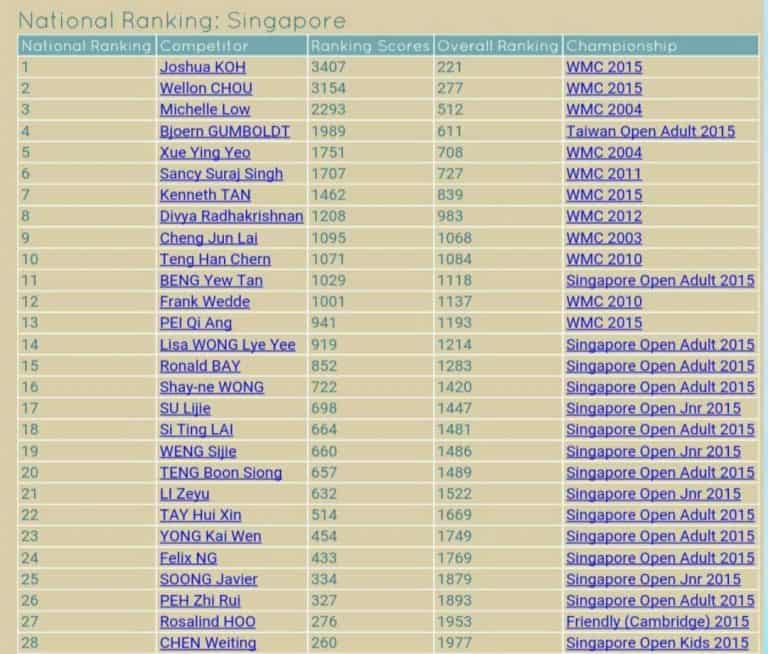Click the Overall Ranking column header

[498, 46]
